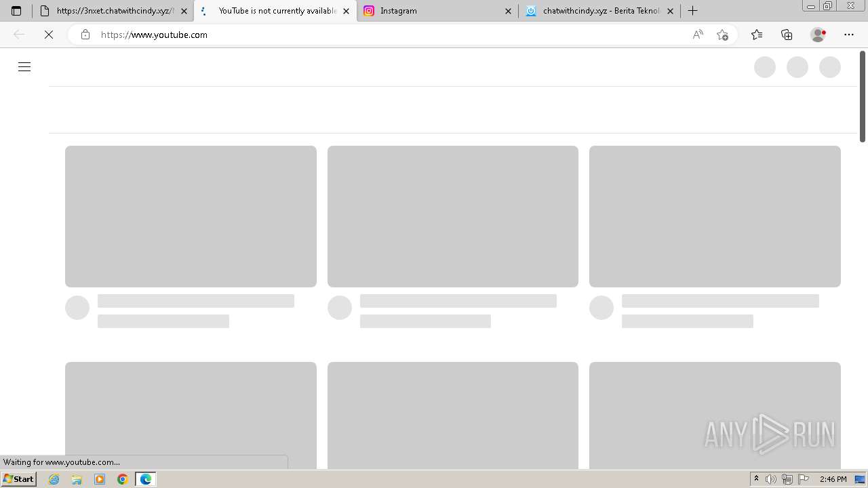Launch Internet Explorer from taskbar
The height and width of the screenshot is (488, 868).
click(54, 479)
